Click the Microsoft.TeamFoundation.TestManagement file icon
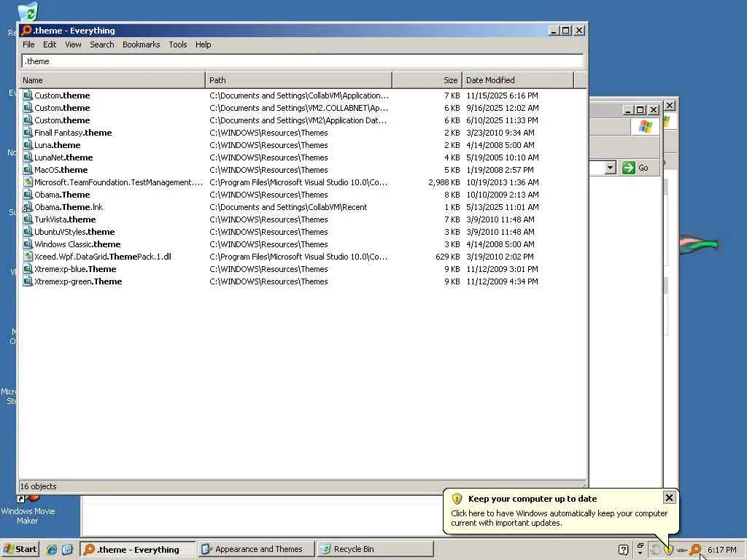The image size is (747, 560). [28, 182]
